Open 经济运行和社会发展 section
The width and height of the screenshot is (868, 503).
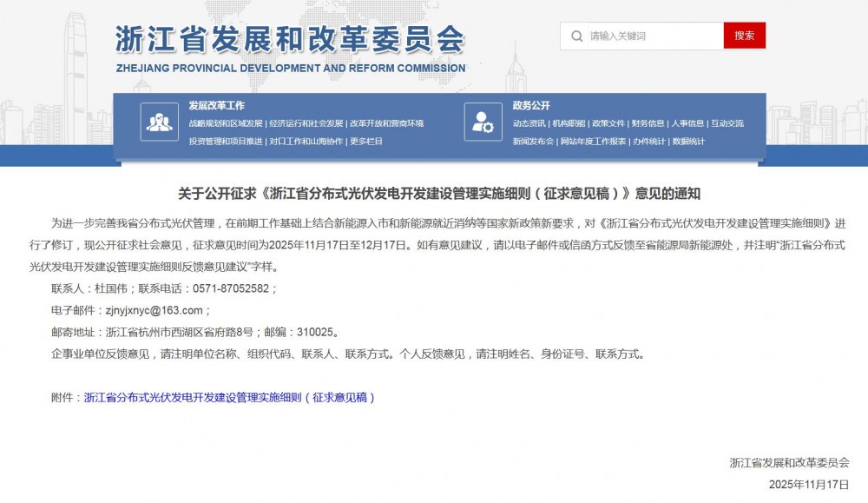tap(306, 123)
